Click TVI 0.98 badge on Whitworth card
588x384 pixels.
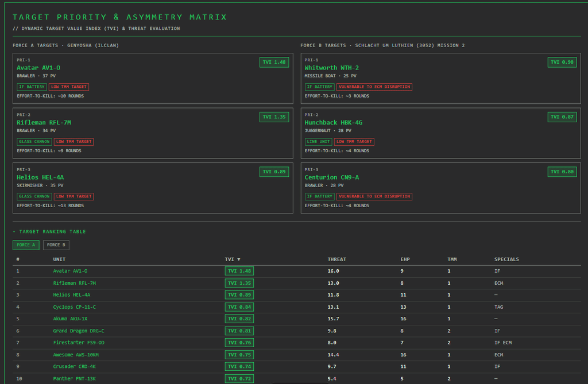[x=562, y=62]
